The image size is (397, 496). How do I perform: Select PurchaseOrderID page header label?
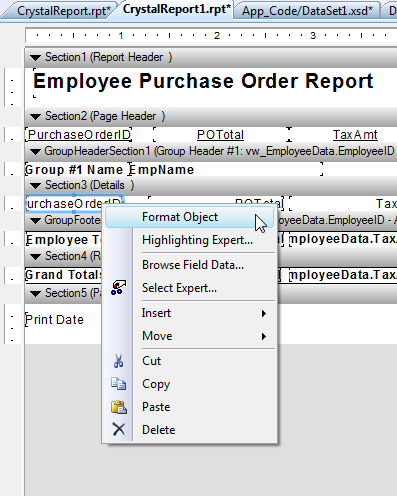[x=79, y=135]
